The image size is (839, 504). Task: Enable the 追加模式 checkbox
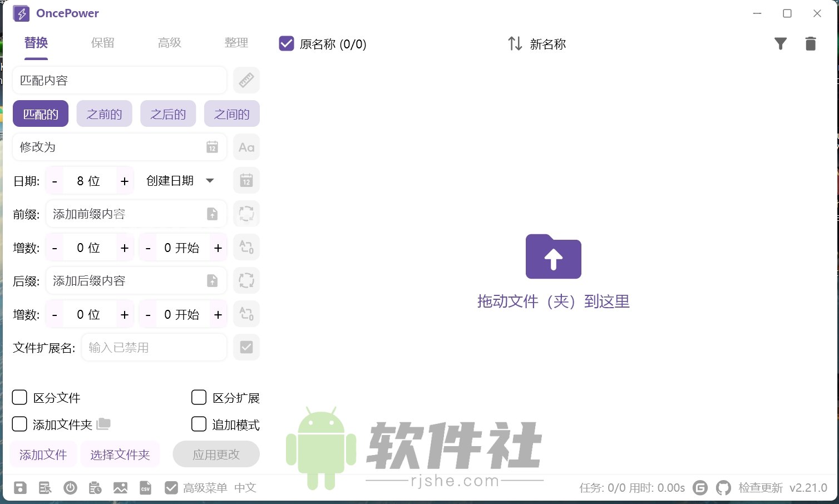tap(199, 424)
